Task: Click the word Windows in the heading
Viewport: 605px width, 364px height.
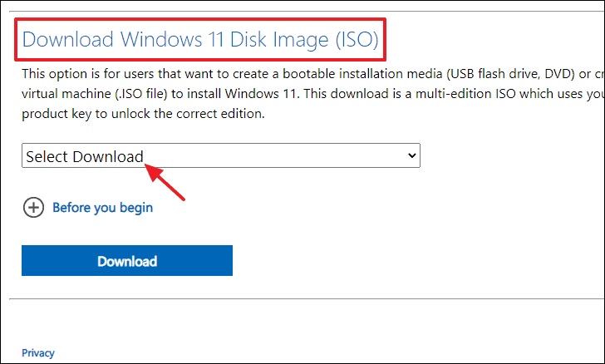Action: click(x=161, y=39)
